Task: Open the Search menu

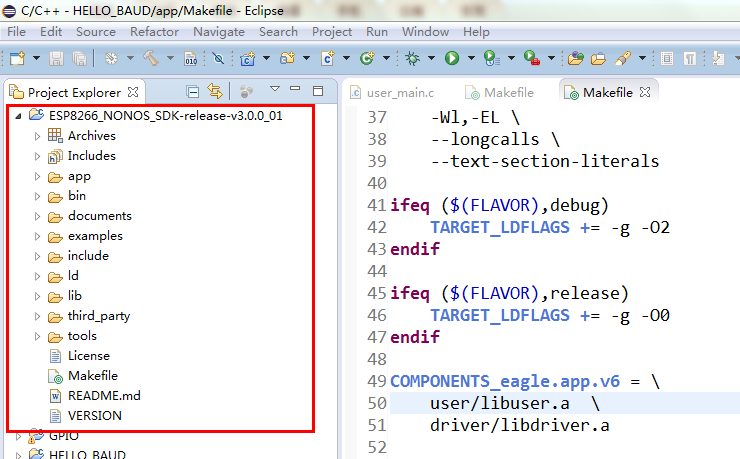Action: click(278, 32)
